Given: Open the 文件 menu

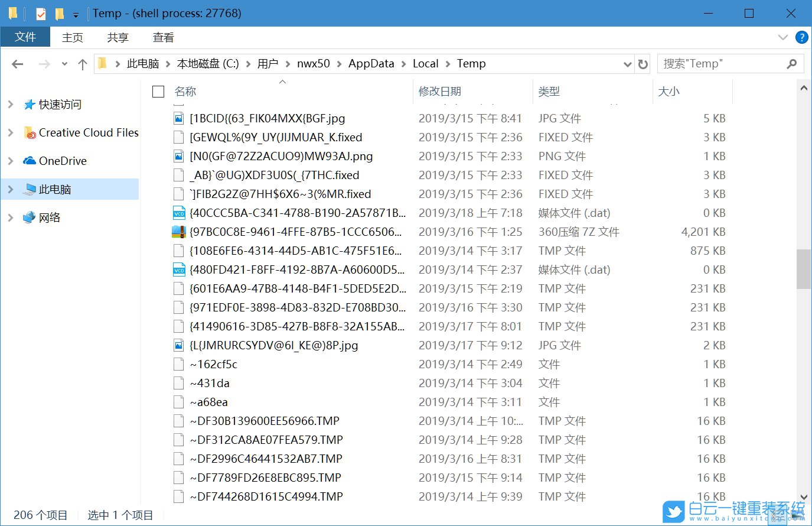Looking at the screenshot, I should coord(25,37).
